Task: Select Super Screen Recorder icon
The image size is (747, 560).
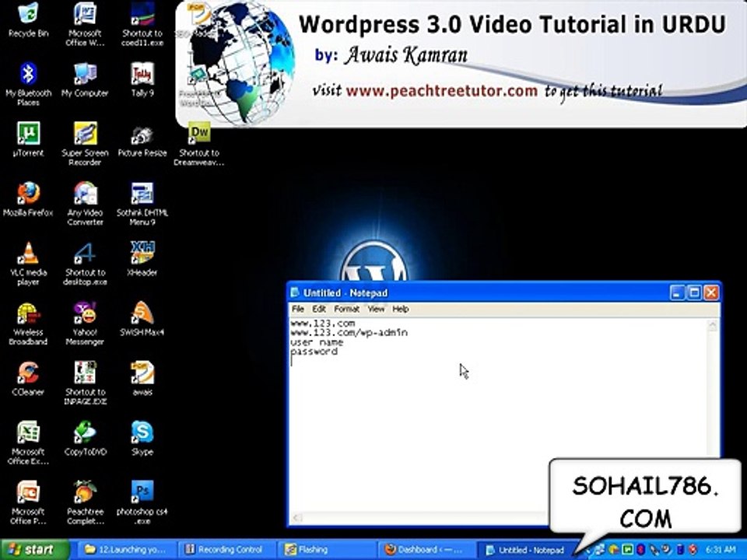Action: [85, 143]
